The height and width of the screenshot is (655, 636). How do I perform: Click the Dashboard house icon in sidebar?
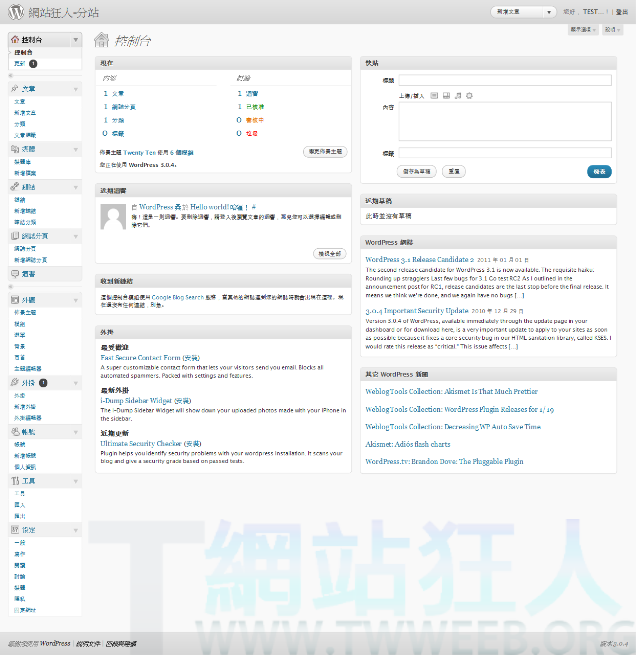click(15, 39)
